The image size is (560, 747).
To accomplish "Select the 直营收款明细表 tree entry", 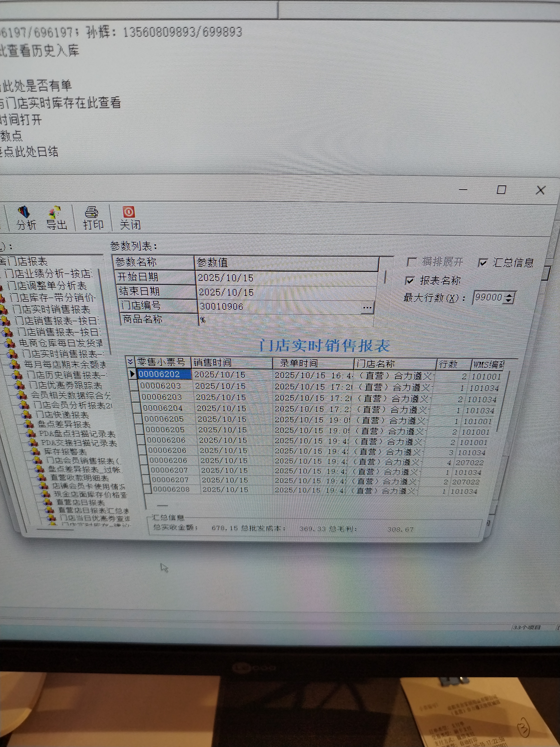I will [79, 478].
